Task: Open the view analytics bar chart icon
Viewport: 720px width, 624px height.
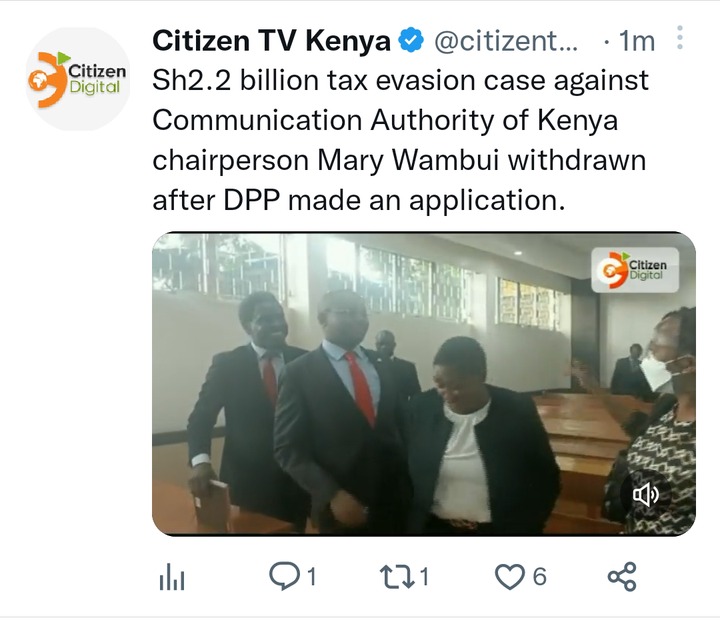Action: tap(172, 576)
